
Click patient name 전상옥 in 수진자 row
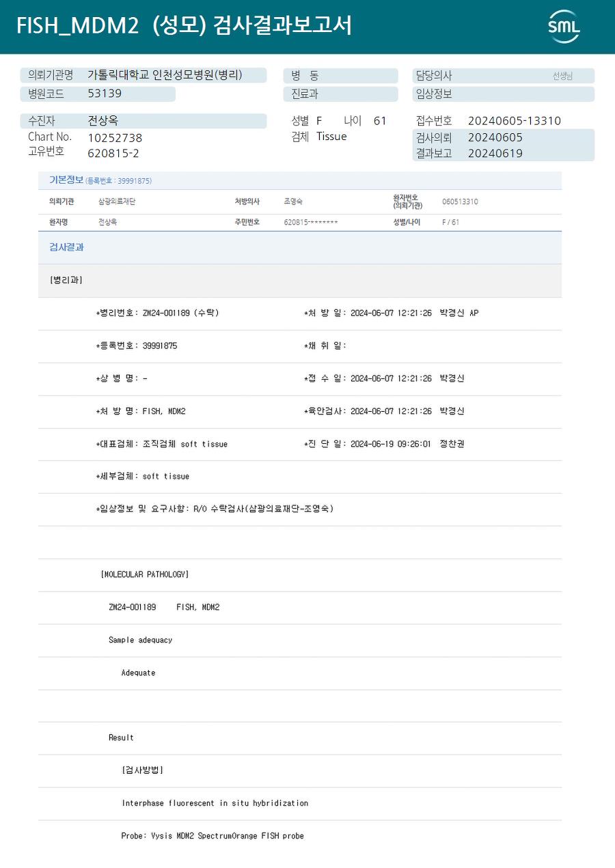pyautogui.click(x=102, y=121)
